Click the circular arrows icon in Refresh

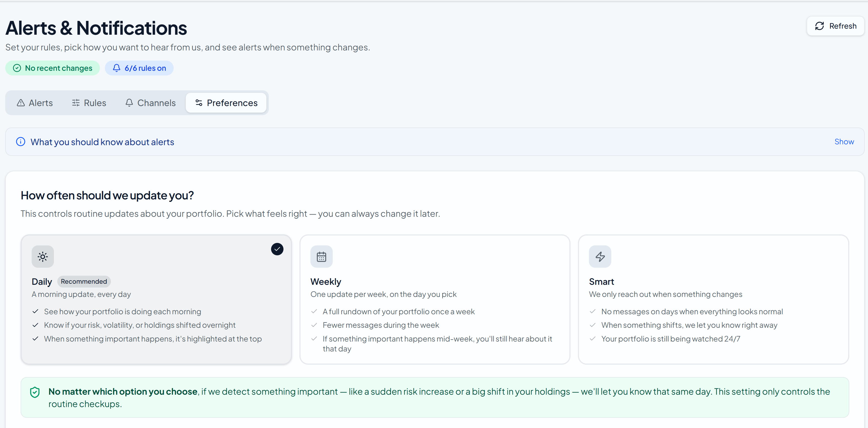820,26
